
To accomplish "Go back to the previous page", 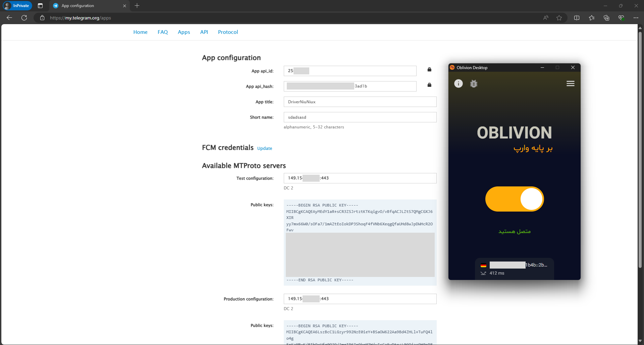I will [x=9, y=18].
